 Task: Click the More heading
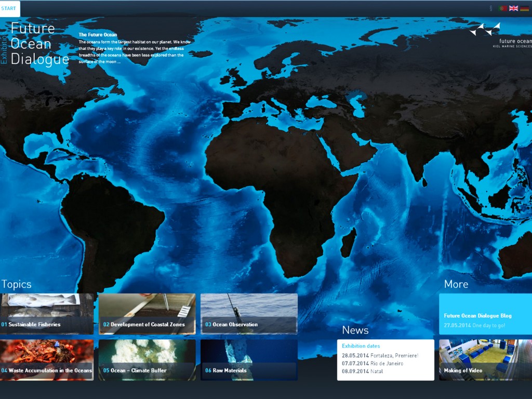[456, 284]
